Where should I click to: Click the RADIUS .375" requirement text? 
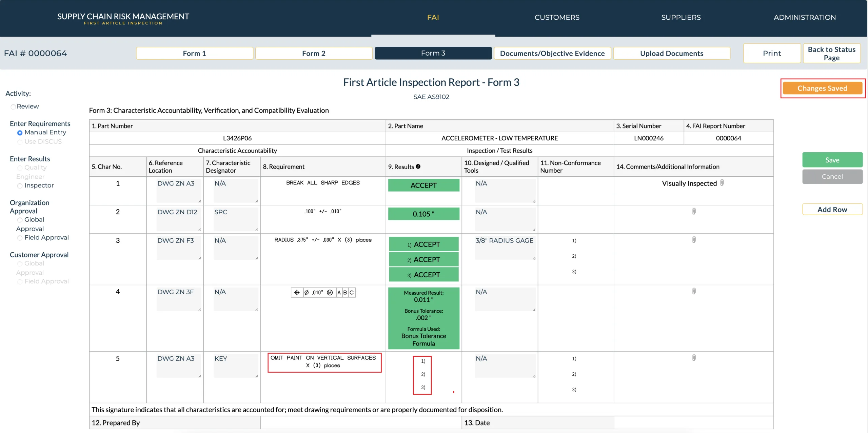click(x=323, y=240)
